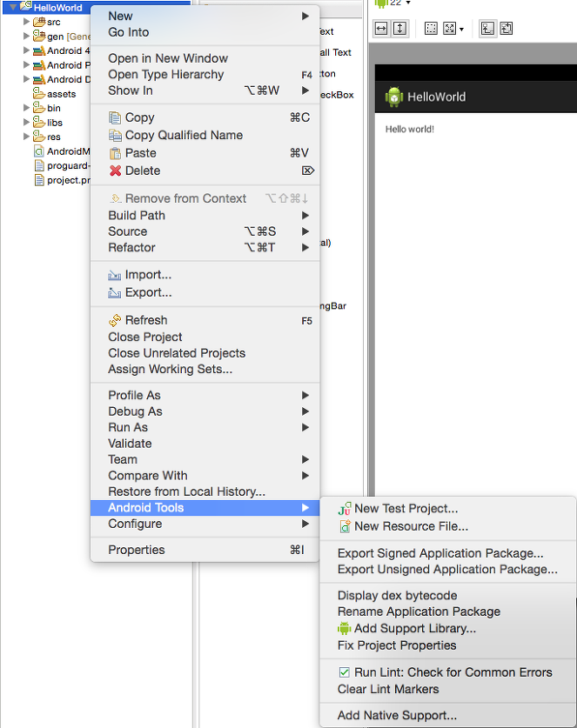The image size is (577, 728).
Task: Toggle fill width layout toolbar icon
Action: 381,29
